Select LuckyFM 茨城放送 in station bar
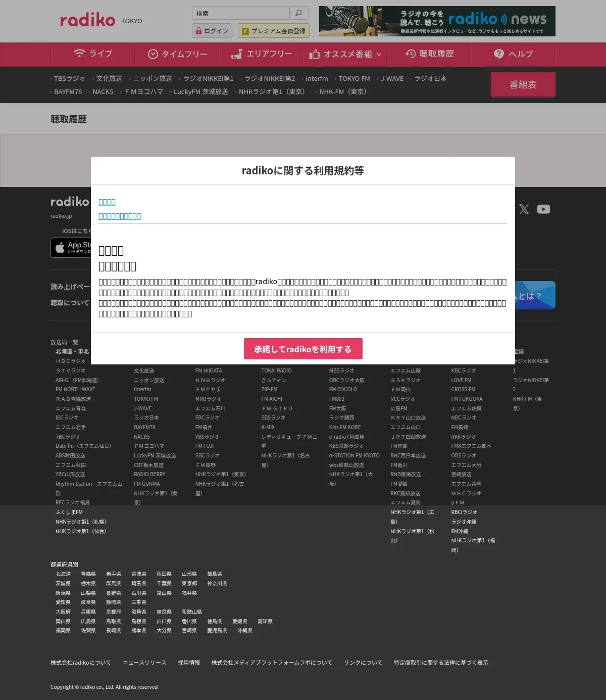The image size is (606, 700). pyautogui.click(x=201, y=92)
